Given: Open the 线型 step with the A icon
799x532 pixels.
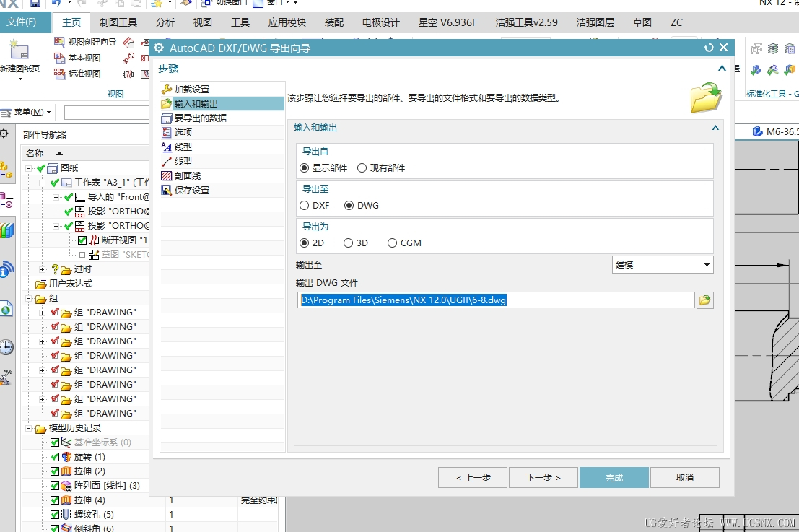Looking at the screenshot, I should pos(222,147).
